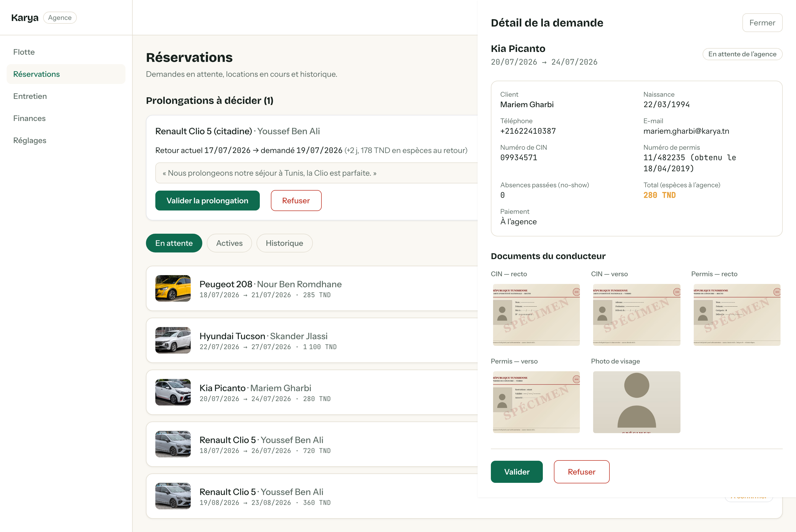
Task: View the Photo de visage image
Action: pos(637,402)
